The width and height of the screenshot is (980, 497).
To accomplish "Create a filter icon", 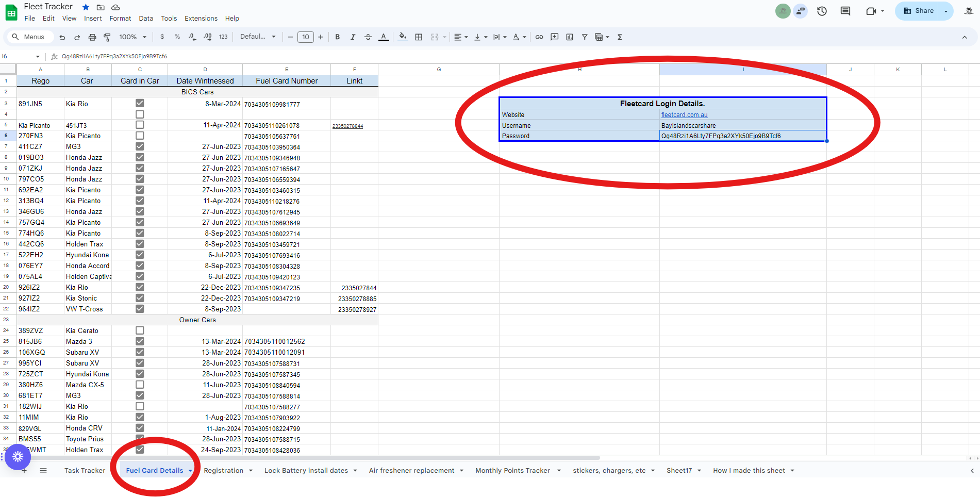I will pyautogui.click(x=585, y=37).
